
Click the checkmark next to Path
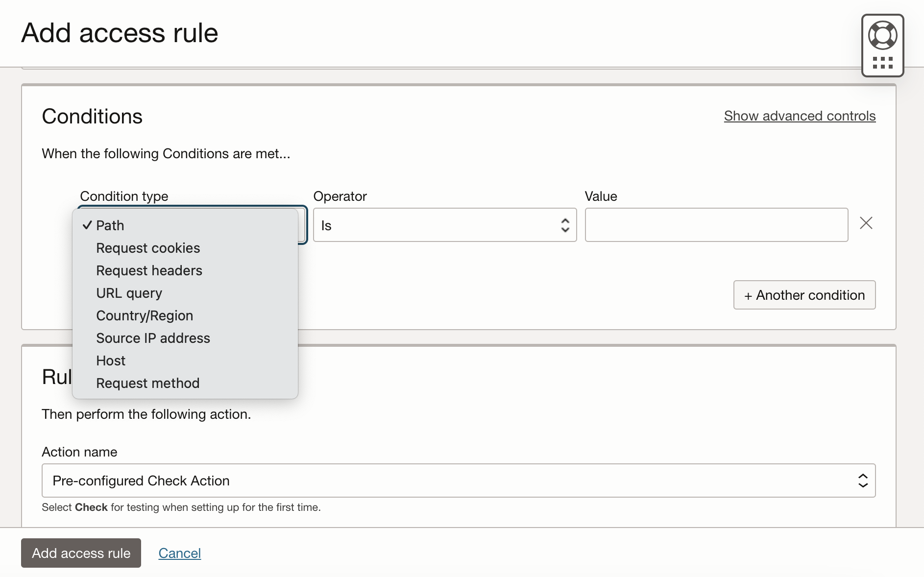(x=87, y=225)
